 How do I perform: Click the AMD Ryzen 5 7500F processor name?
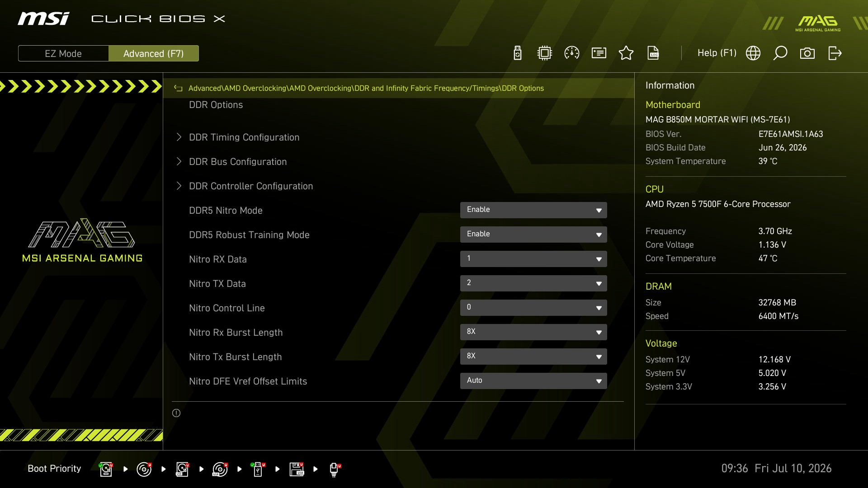point(718,204)
